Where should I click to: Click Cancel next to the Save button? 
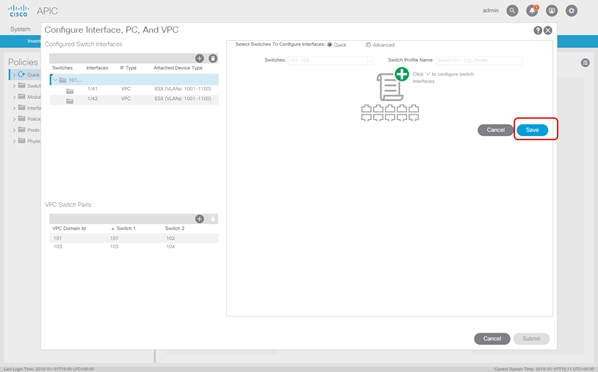(x=495, y=130)
